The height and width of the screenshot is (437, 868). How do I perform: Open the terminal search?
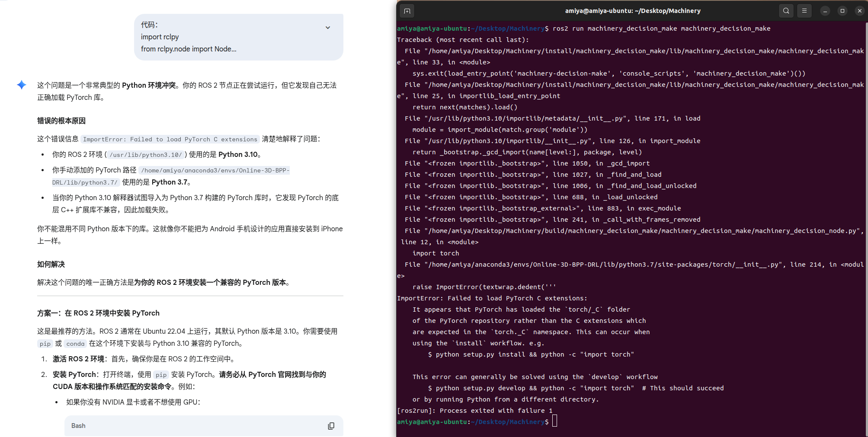tap(786, 11)
